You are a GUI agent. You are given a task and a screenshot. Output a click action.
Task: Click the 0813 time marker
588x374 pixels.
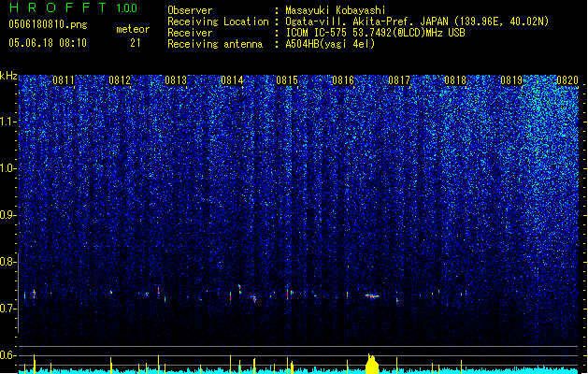[176, 80]
